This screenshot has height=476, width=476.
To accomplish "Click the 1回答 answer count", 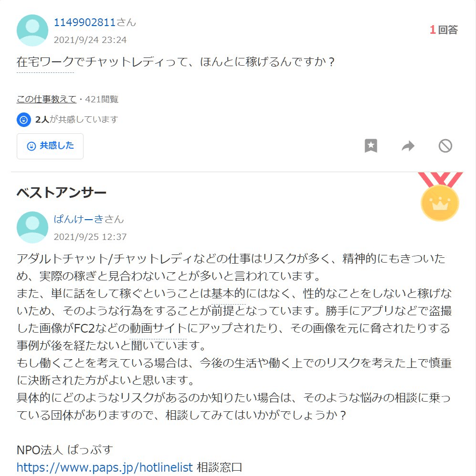I will coord(444,30).
